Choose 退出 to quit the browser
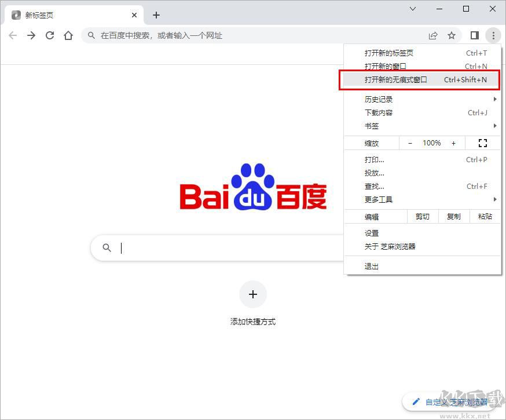The image size is (506, 420). (x=423, y=266)
